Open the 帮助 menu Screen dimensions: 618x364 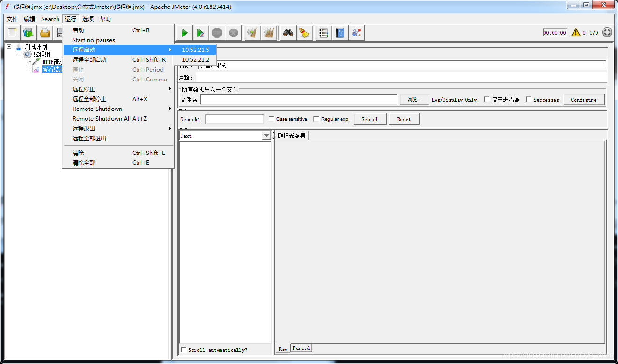pos(105,19)
